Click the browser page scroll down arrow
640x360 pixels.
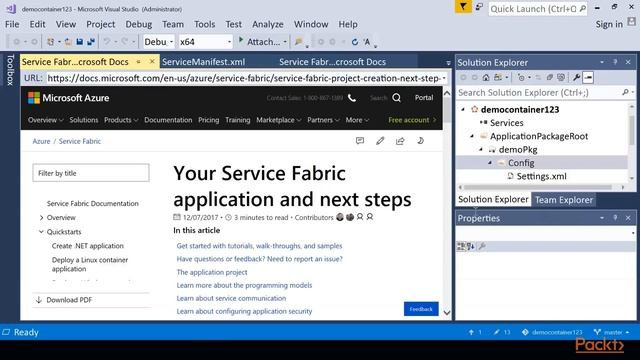pos(447,313)
